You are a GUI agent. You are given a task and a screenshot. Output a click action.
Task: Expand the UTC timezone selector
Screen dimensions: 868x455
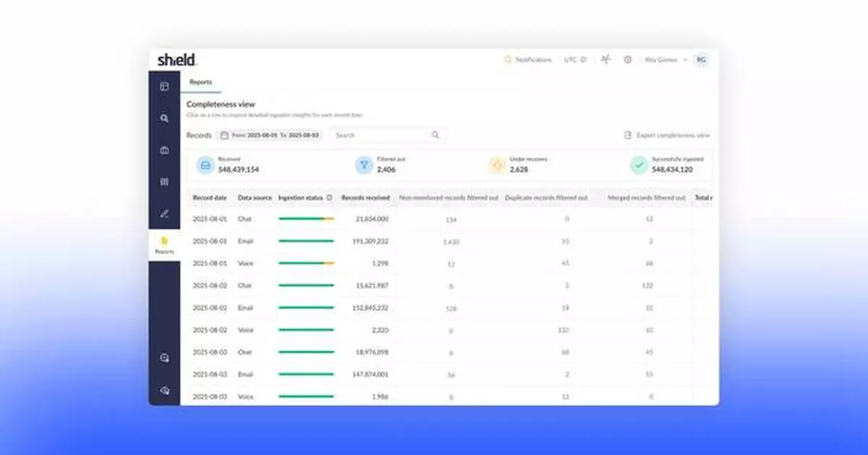click(574, 59)
